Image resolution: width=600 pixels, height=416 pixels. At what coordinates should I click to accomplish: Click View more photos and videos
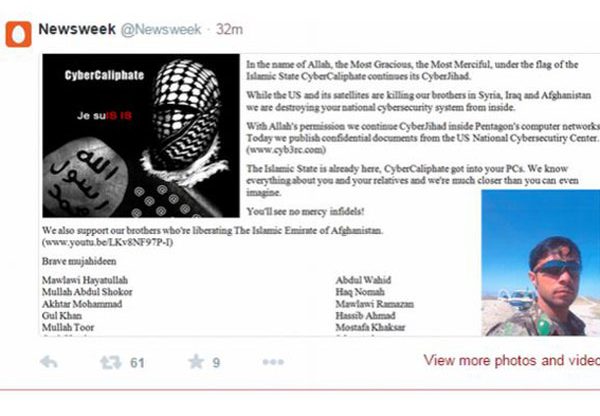tap(512, 360)
